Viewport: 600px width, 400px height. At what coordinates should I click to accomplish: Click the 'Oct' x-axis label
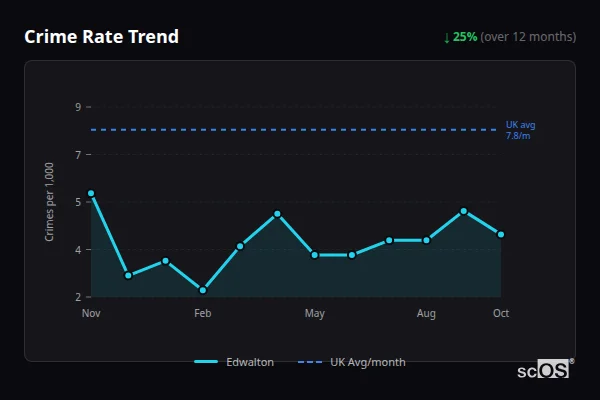point(501,313)
